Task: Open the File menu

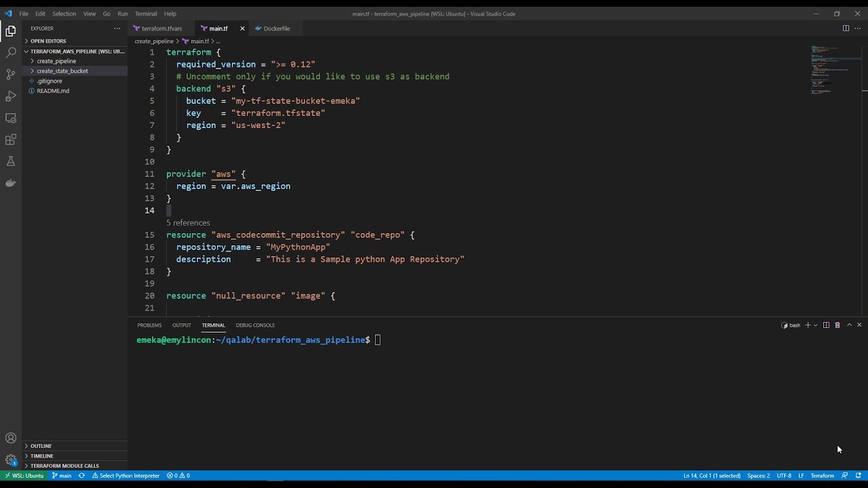Action: pyautogui.click(x=24, y=14)
